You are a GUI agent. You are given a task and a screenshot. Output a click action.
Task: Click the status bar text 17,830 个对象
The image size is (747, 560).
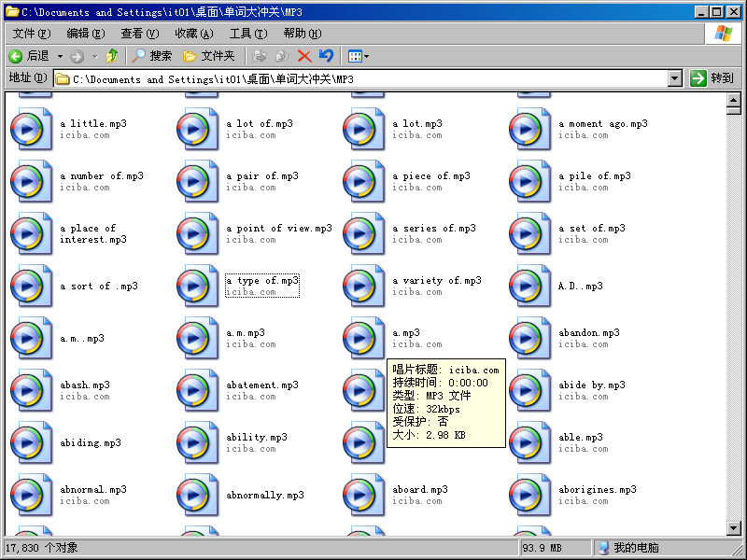tap(42, 548)
